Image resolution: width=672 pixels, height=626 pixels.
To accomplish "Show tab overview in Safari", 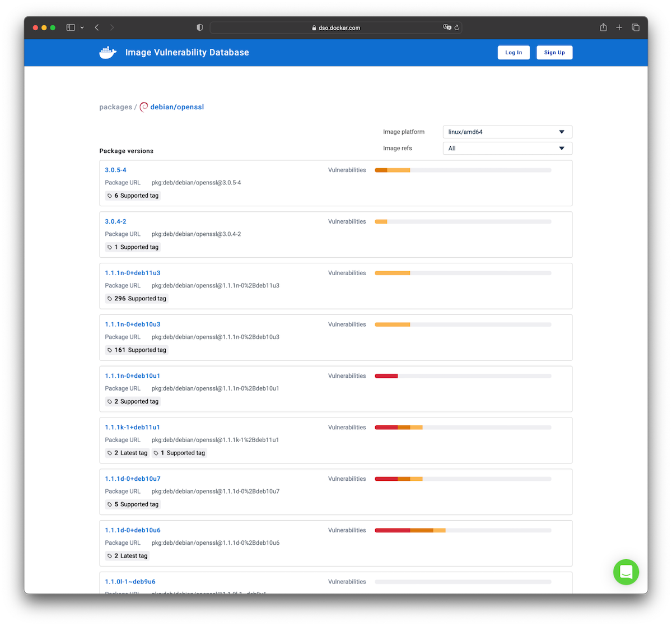I will [636, 27].
